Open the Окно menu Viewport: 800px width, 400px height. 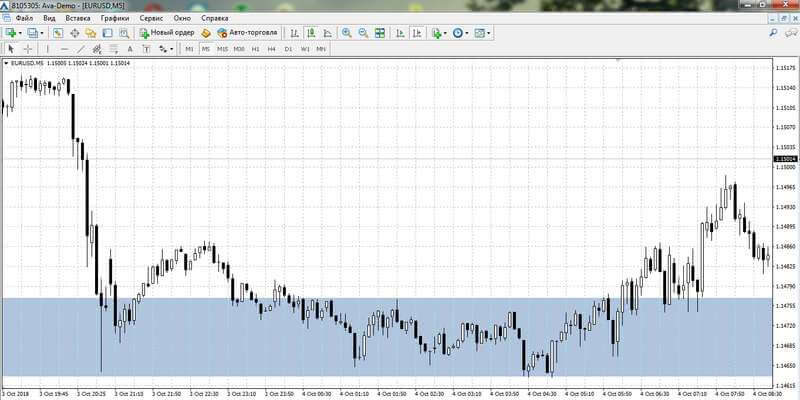(x=182, y=18)
